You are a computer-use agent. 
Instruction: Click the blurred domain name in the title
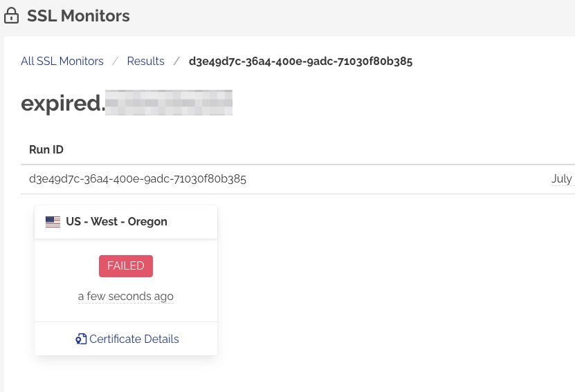pyautogui.click(x=169, y=103)
